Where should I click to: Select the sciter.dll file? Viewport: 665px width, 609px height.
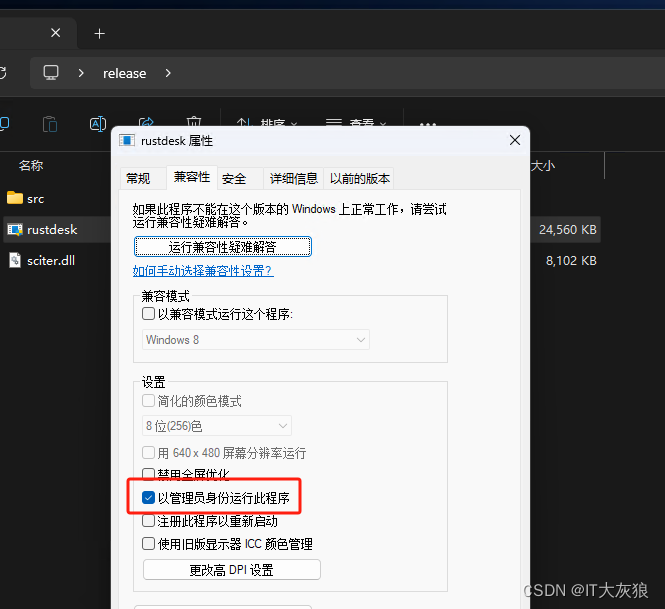50,260
